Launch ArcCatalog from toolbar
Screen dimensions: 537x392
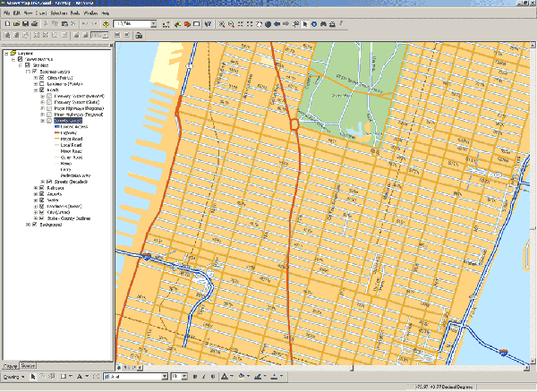pyautogui.click(x=178, y=24)
